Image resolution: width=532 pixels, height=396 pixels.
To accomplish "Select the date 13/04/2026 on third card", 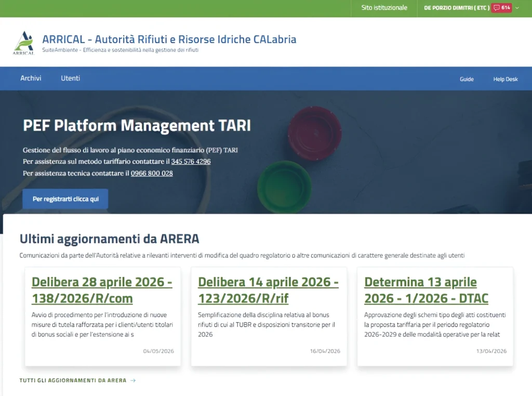I will pos(491,351).
